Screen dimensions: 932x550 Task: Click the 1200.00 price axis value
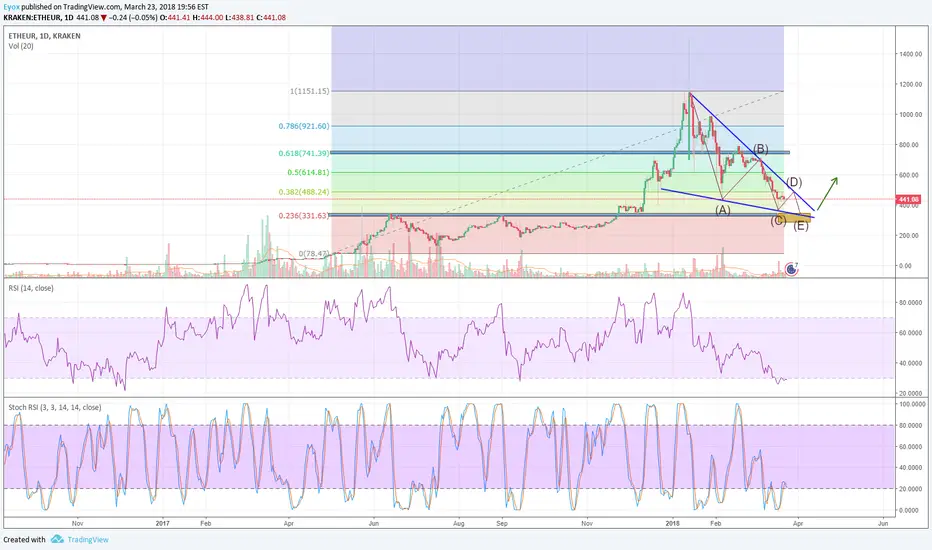click(910, 84)
